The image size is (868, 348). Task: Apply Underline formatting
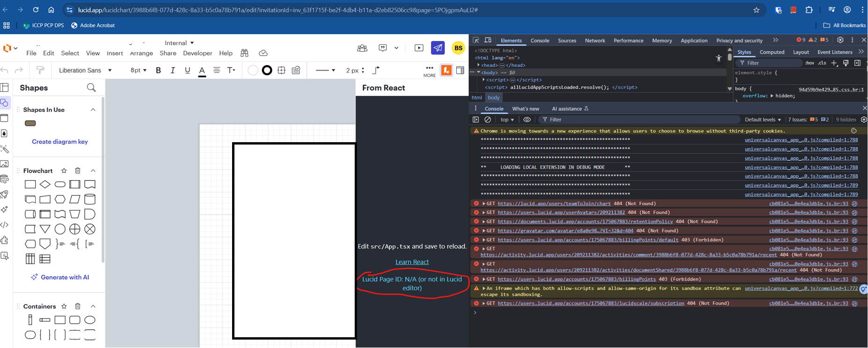187,70
